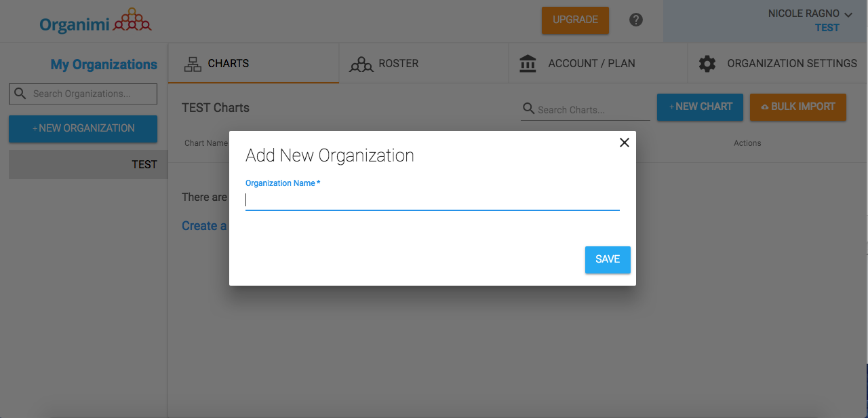Click the 'Add New Organization' dialog title
This screenshot has height=418, width=868.
click(330, 155)
